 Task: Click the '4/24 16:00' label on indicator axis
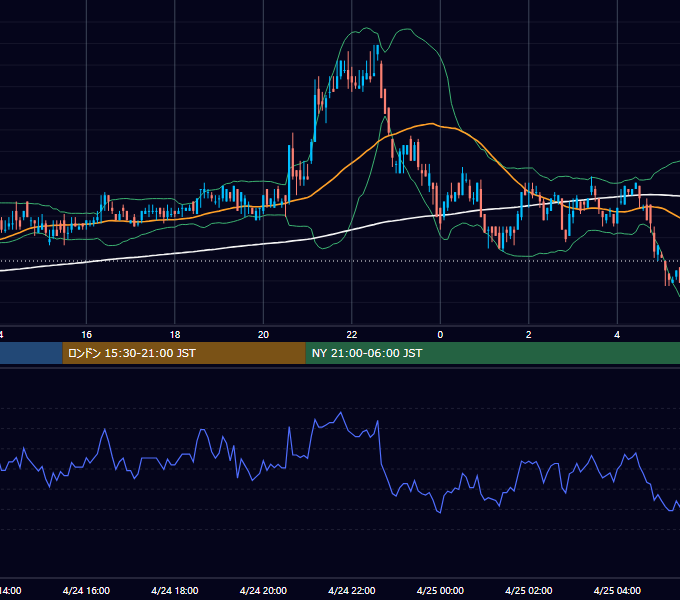point(86,591)
